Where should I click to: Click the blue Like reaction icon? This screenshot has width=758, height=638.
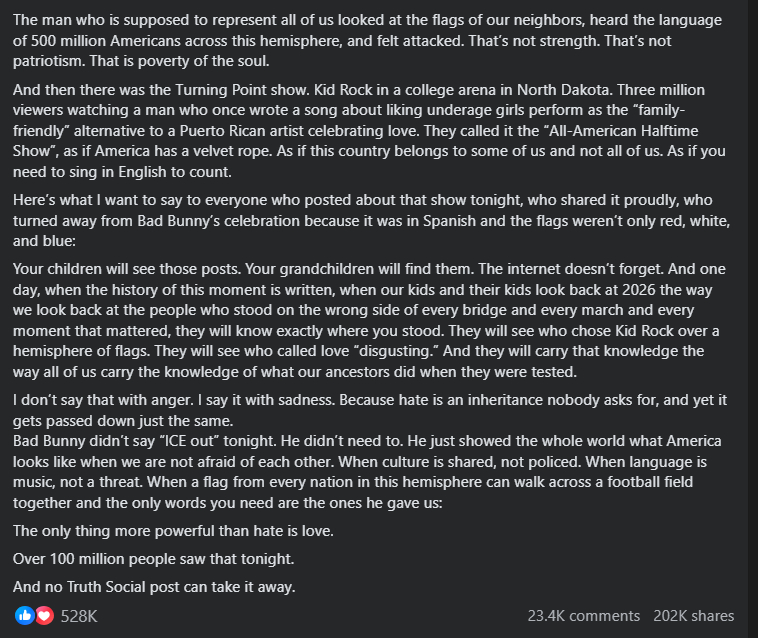pyautogui.click(x=25, y=616)
